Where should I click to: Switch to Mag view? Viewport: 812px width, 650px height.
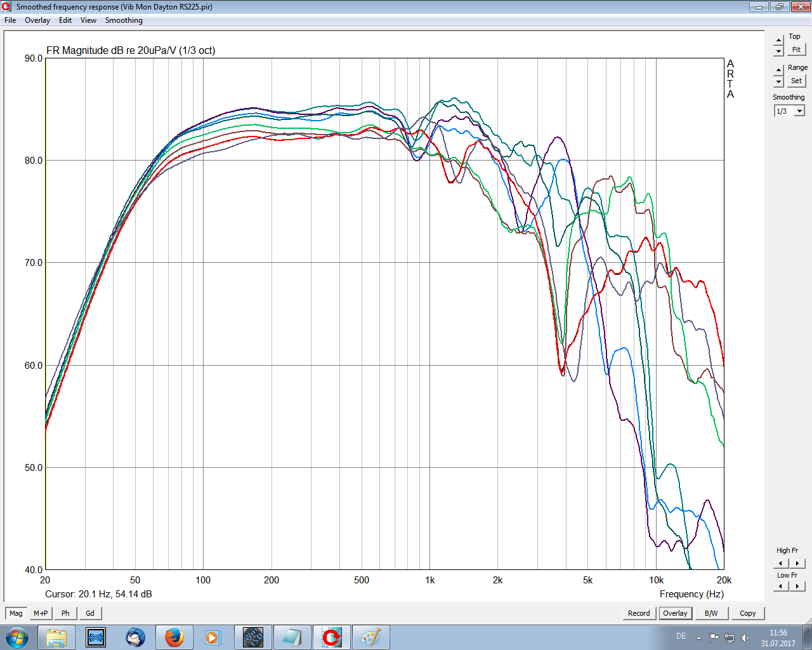coord(16,613)
